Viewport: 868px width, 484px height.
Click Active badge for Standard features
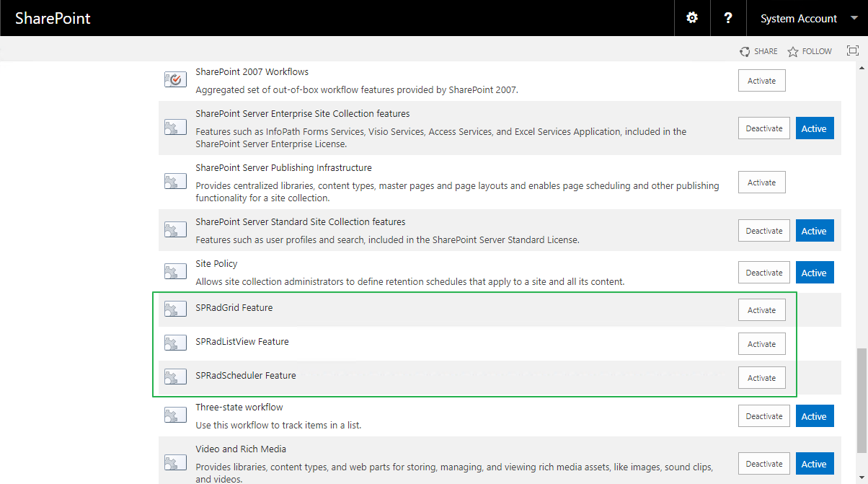pyautogui.click(x=815, y=231)
